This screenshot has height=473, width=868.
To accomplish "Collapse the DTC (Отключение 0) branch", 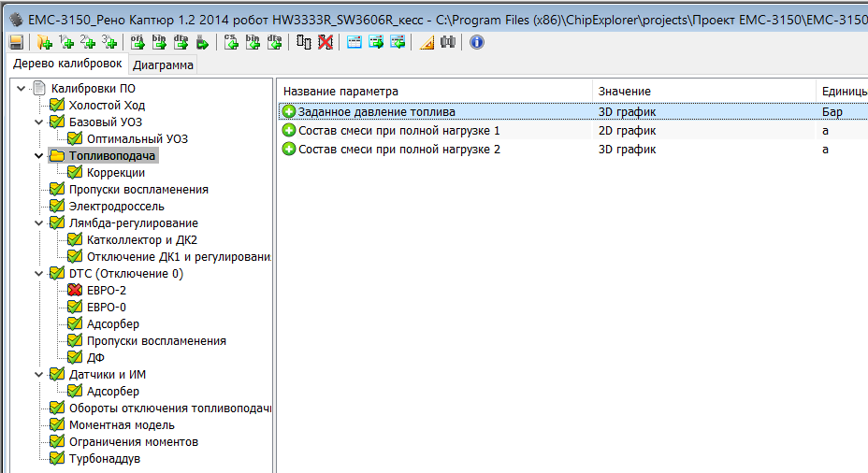I will point(38,274).
